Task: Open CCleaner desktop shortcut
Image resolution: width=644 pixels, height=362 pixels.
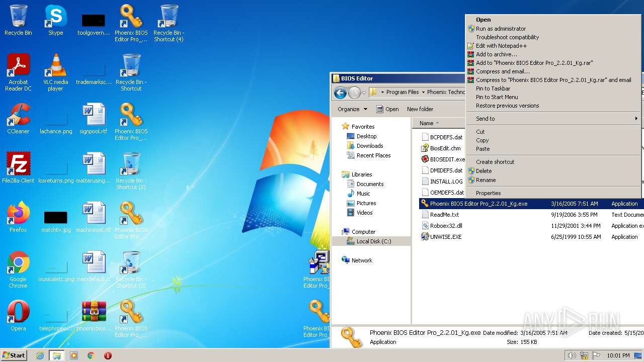Action: tap(18, 119)
